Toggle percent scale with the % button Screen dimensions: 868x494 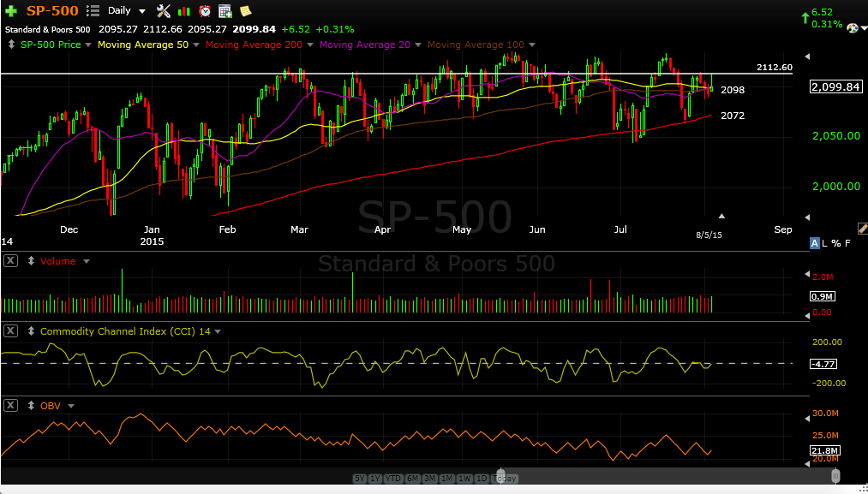click(x=836, y=243)
